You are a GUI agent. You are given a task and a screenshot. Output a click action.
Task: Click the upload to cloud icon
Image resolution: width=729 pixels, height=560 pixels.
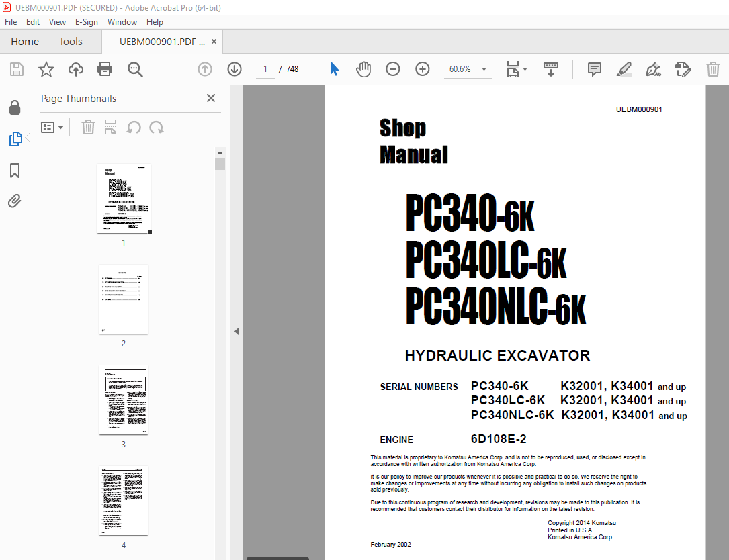pyautogui.click(x=76, y=69)
